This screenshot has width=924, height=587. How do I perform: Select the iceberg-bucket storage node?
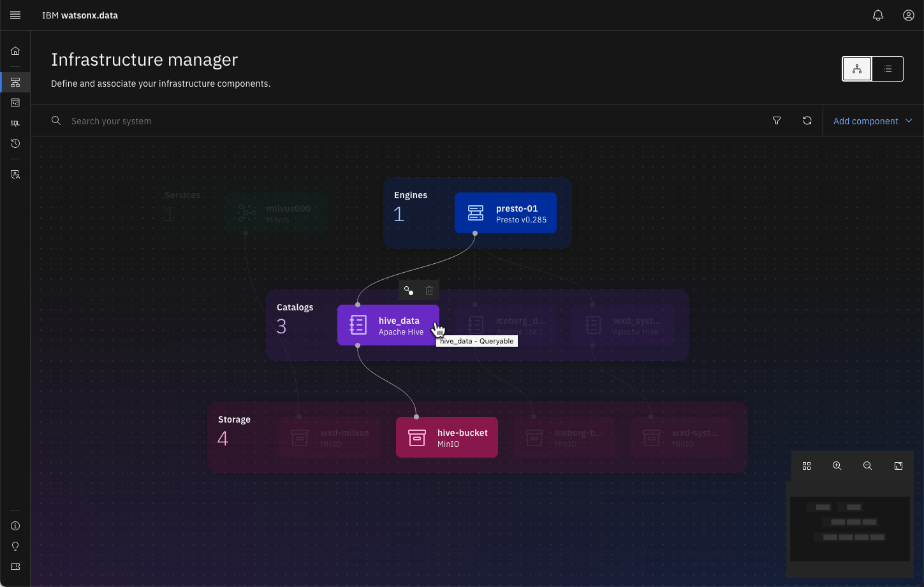point(564,437)
